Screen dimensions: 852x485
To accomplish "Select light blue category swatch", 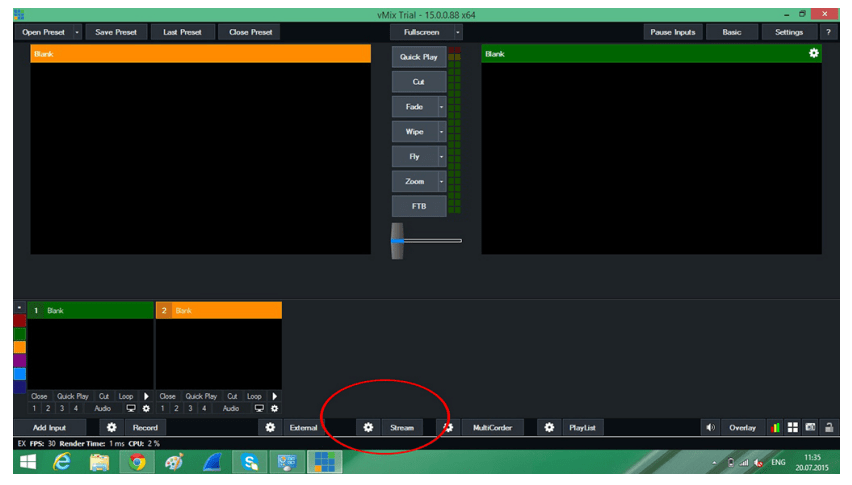I will click(20, 374).
